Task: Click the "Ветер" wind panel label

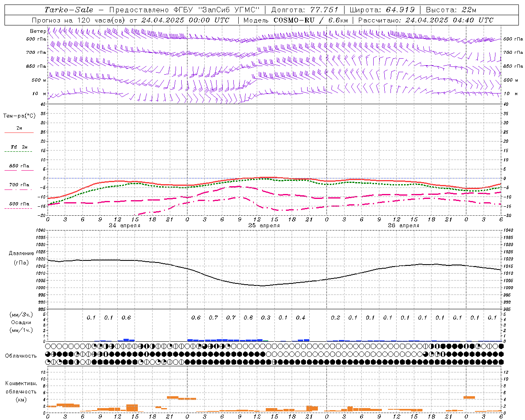Action: 38,31
